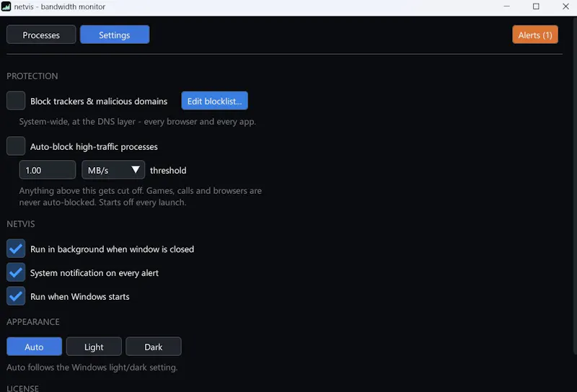This screenshot has height=392, width=577.
Task: Uncheck Run when Windows starts
Action: point(16,296)
